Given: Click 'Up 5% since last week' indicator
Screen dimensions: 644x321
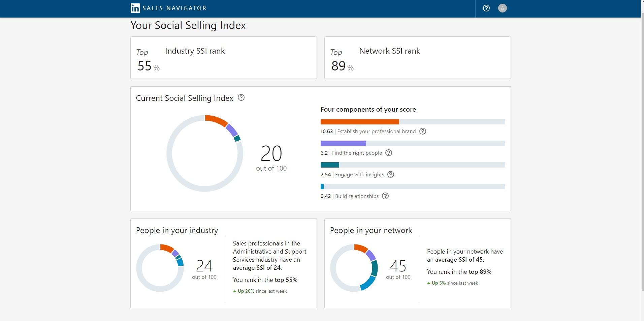Looking at the screenshot, I should (x=453, y=283).
